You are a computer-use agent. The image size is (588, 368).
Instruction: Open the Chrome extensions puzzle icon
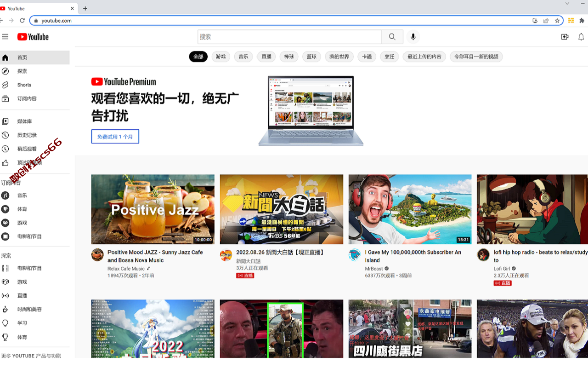582,21
